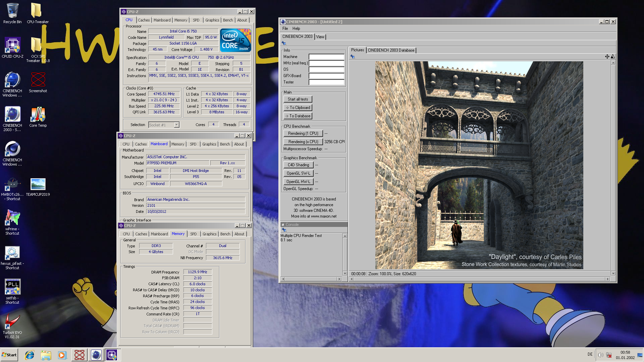This screenshot has height=362, width=644.
Task: Switch to the Screenshot tool taskbar button
Action: click(79, 355)
